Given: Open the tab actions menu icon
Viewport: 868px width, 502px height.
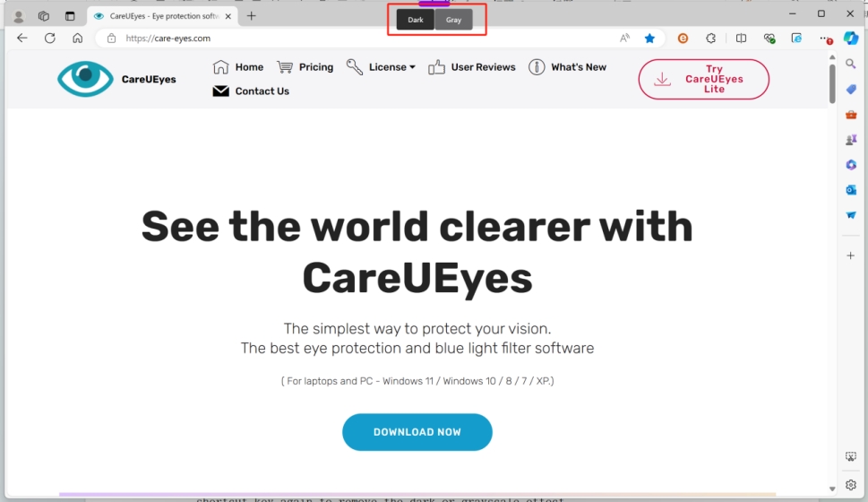Looking at the screenshot, I should [x=70, y=16].
